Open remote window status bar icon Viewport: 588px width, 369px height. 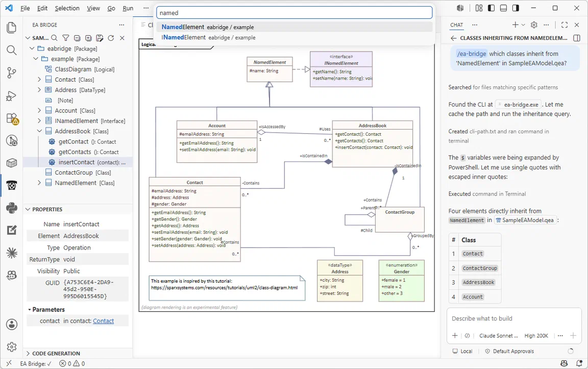(9, 363)
